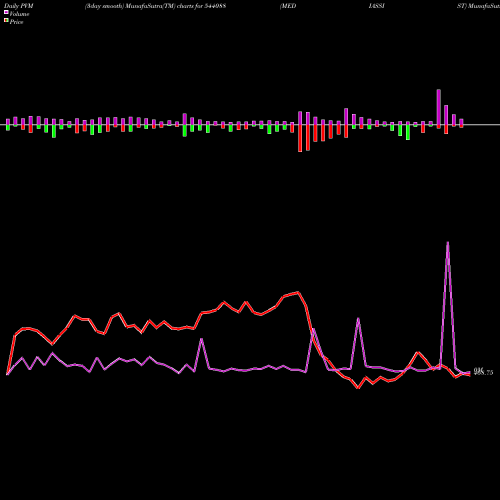Click the price value label ending .75
This screenshot has width=500, height=500.
tap(483, 372)
